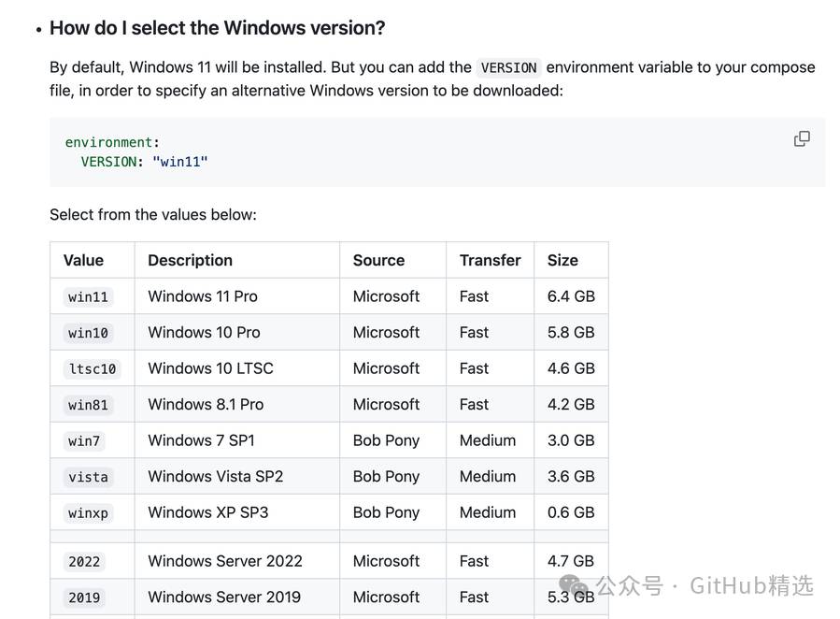Click the 'Windows Vista SP2' description
The width and height of the screenshot is (840, 619).
215,477
